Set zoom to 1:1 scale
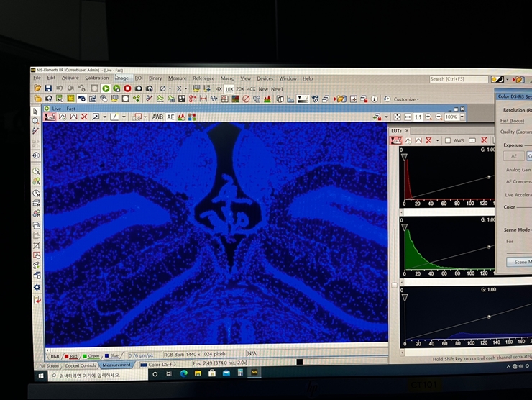 point(418,117)
